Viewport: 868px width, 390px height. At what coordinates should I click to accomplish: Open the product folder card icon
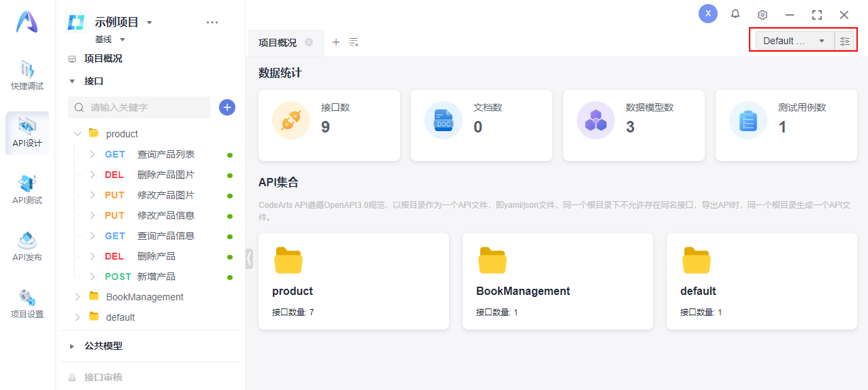288,260
